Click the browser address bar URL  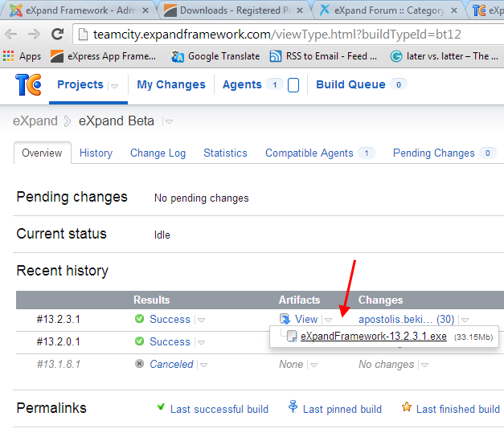277,34
